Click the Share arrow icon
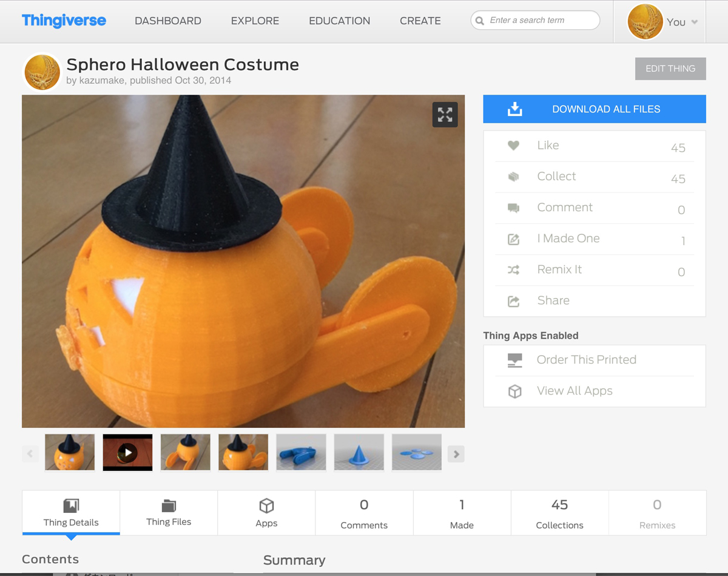 513,301
